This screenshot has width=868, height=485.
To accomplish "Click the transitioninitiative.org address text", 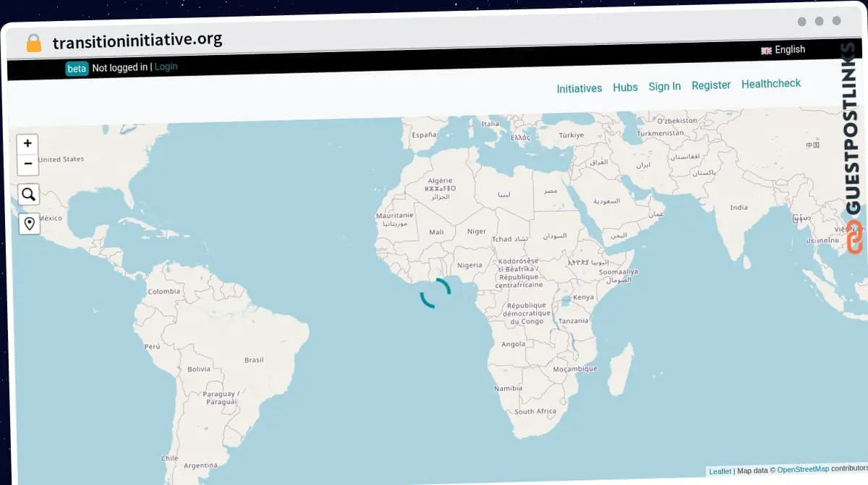I will click(x=137, y=41).
